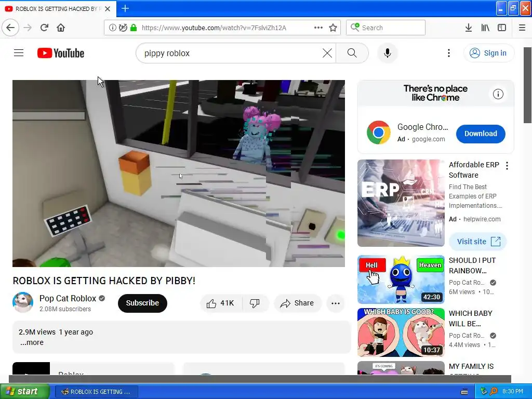Close the ROBLOX IS GETTING HACKED tab
Image resolution: width=532 pixels, height=399 pixels.
click(x=108, y=9)
